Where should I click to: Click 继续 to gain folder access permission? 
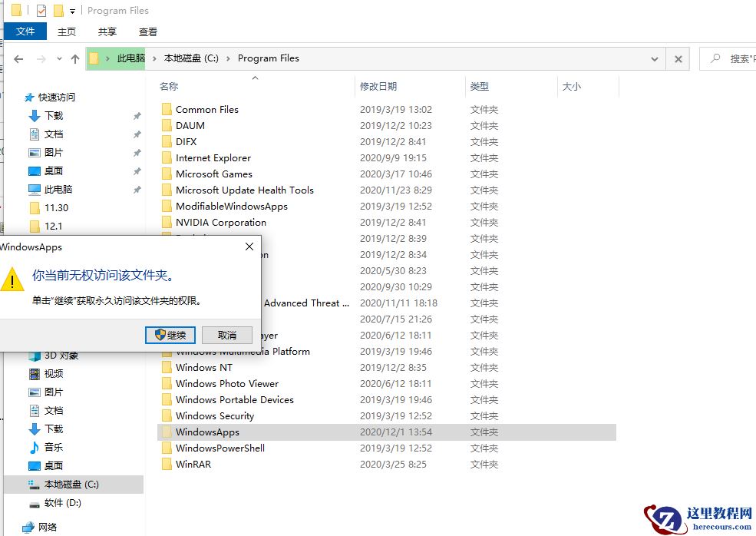(x=170, y=335)
